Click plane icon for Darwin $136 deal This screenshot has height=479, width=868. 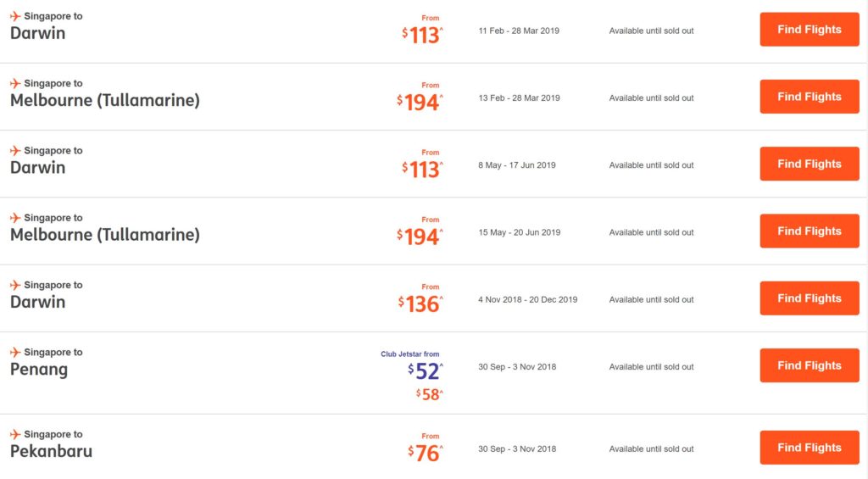15,285
